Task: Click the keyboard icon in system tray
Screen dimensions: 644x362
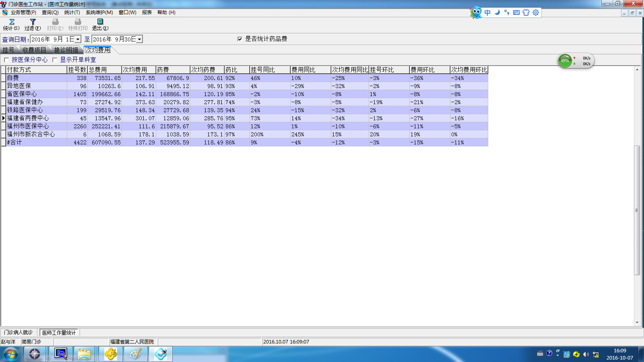Action: (540, 354)
